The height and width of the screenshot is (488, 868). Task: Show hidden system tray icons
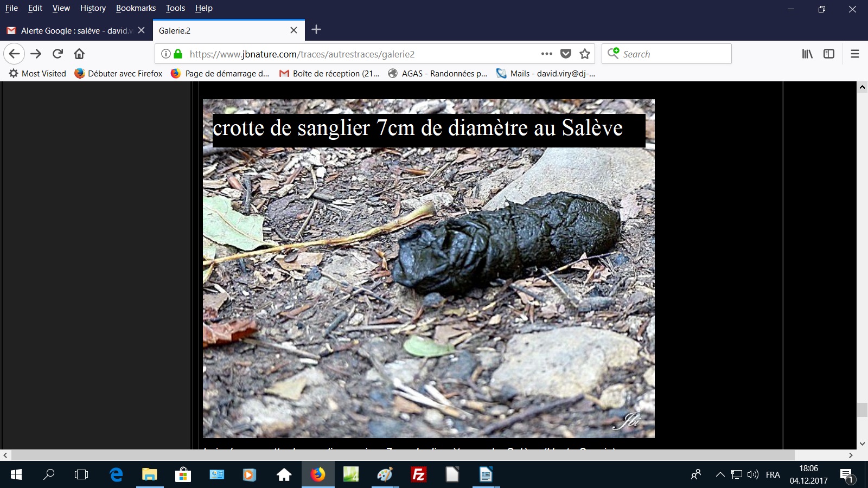click(720, 475)
